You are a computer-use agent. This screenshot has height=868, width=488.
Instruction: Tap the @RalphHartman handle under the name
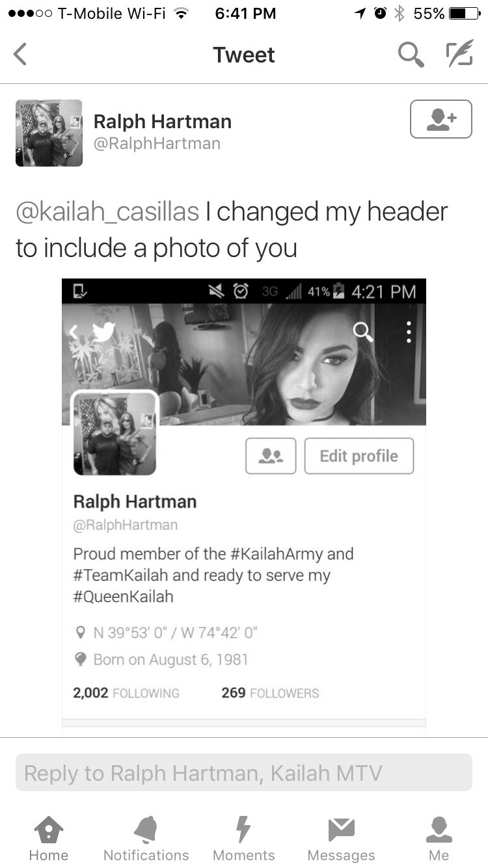click(x=157, y=144)
